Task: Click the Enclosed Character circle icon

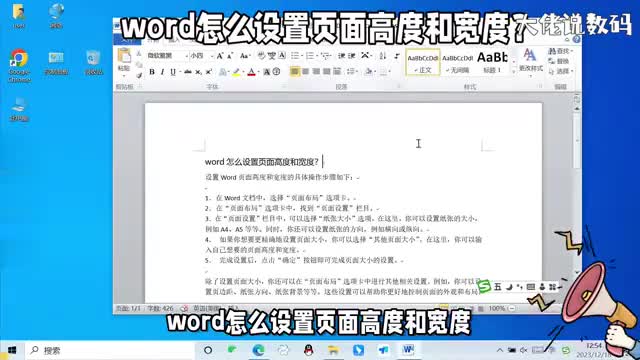Action: (x=276, y=72)
